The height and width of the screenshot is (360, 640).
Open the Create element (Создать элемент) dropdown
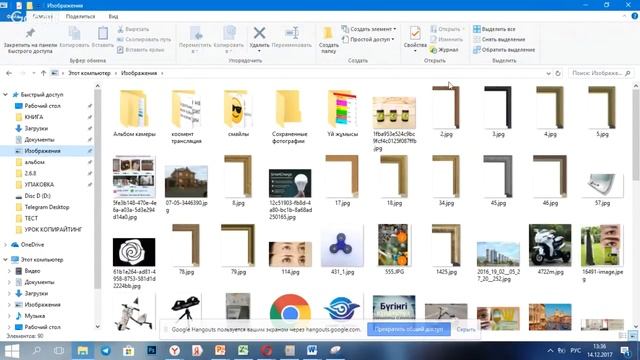[369, 29]
